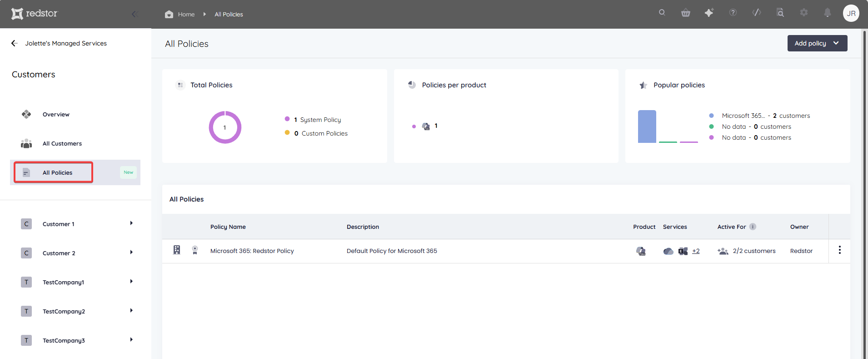Screen dimensions: 868x359
Task: Click the Services column header
Action: (x=675, y=227)
